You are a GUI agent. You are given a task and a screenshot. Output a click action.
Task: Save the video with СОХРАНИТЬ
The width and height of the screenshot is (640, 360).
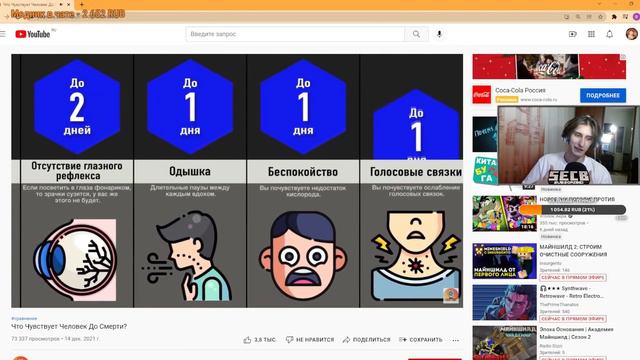[x=421, y=340]
